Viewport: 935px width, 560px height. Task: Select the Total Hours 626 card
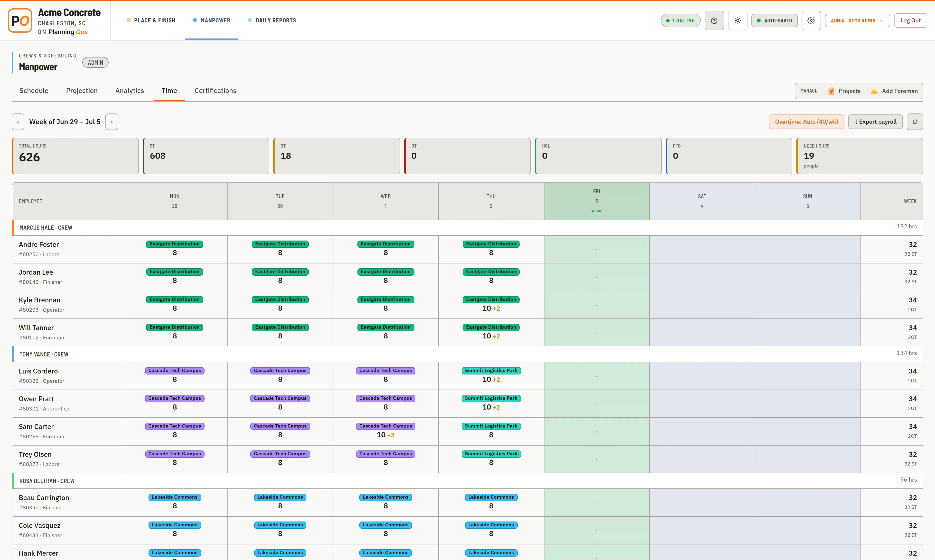(x=75, y=156)
